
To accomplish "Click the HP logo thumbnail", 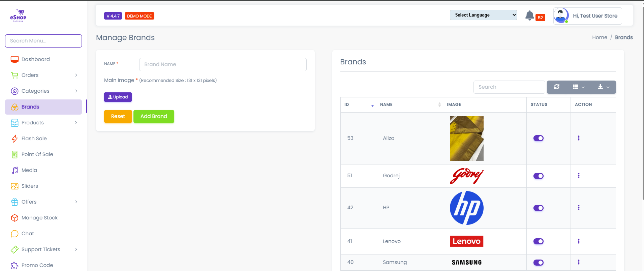I will (x=466, y=208).
